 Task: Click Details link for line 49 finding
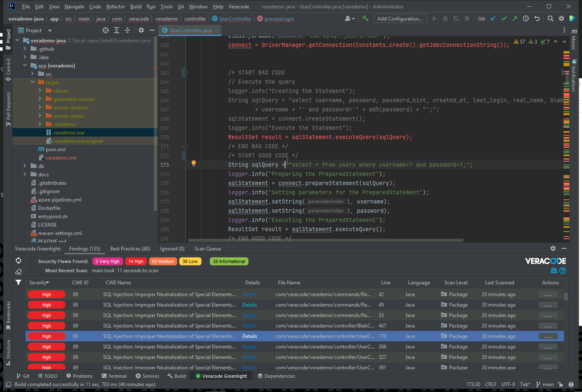(249, 305)
